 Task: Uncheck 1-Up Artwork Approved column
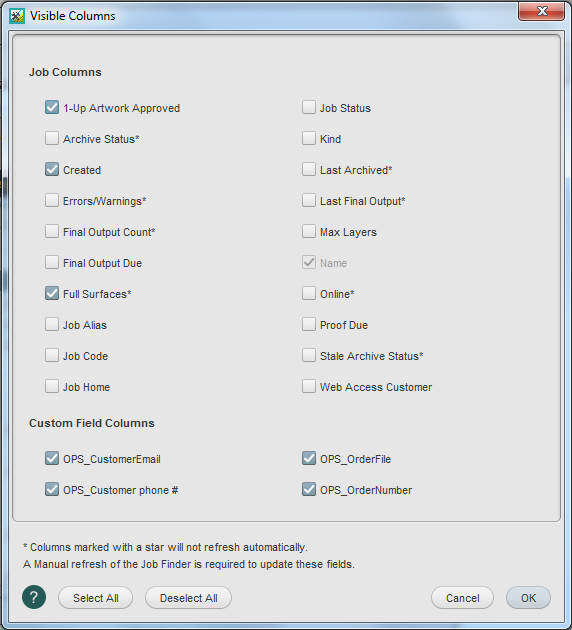pyautogui.click(x=52, y=107)
